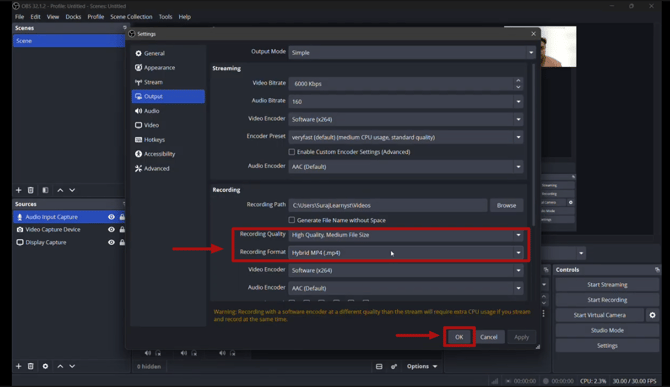
Task: Open the Profile menu
Action: 96,17
